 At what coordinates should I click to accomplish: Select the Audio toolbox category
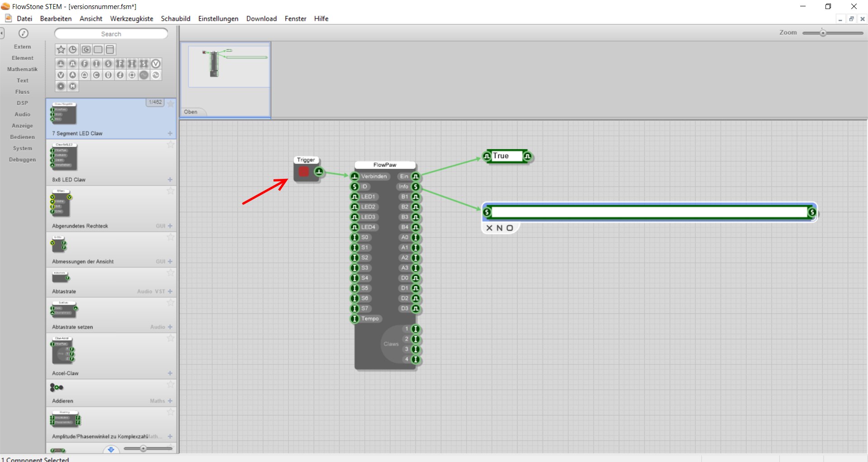pos(22,115)
